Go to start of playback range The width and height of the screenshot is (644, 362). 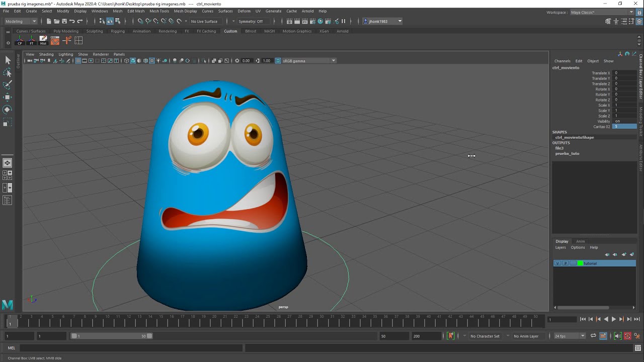tap(583, 319)
